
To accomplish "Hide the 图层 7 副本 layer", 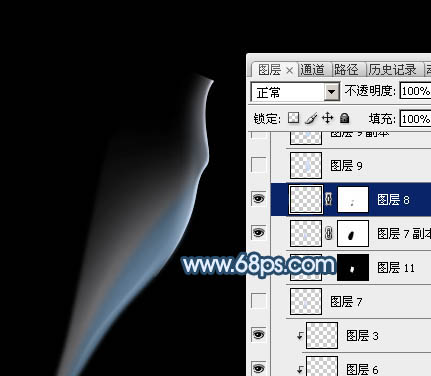I will pos(259,233).
